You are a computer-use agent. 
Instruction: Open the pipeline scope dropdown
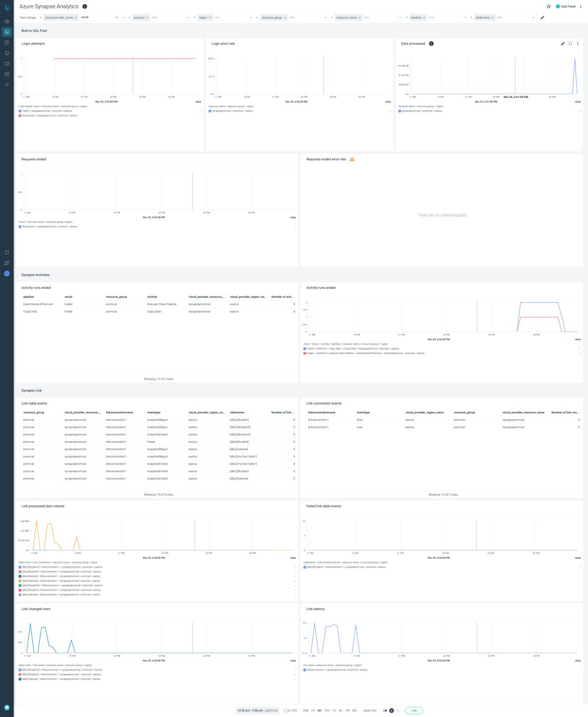465,18
